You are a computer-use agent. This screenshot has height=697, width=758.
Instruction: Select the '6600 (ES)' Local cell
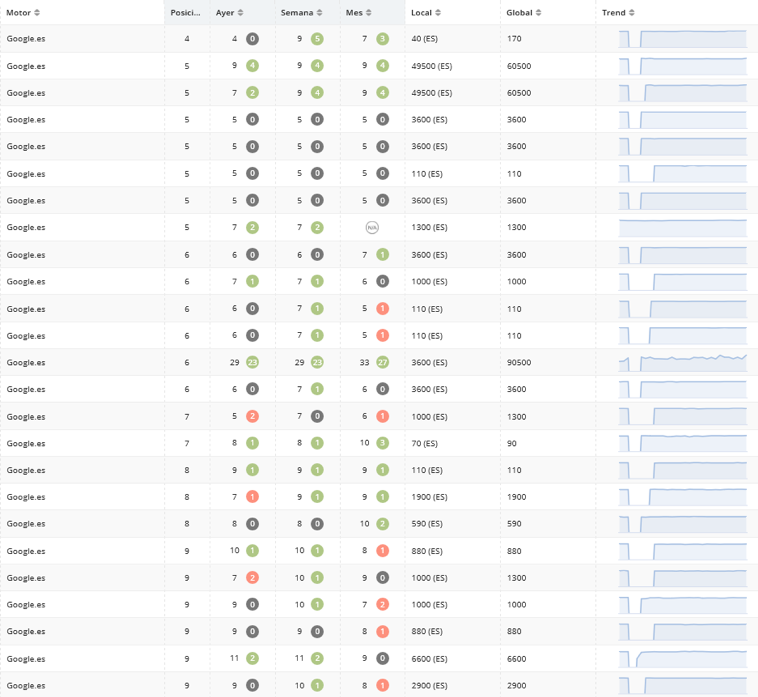pos(429,659)
